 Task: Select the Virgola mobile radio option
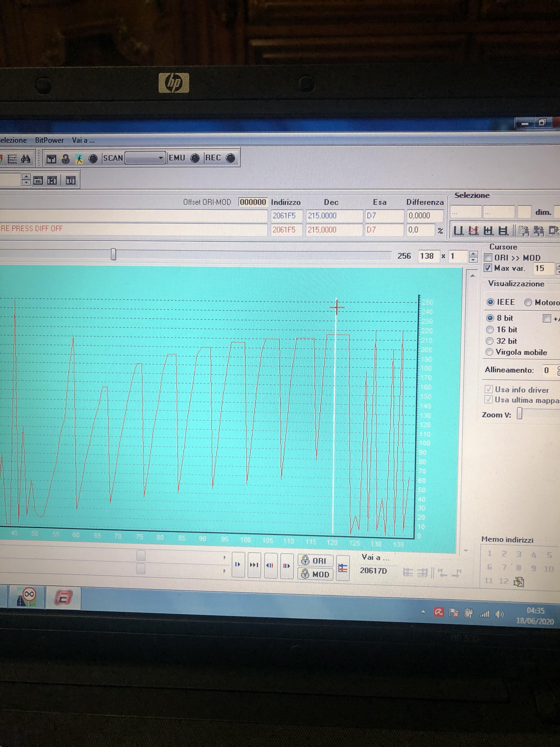(x=489, y=352)
